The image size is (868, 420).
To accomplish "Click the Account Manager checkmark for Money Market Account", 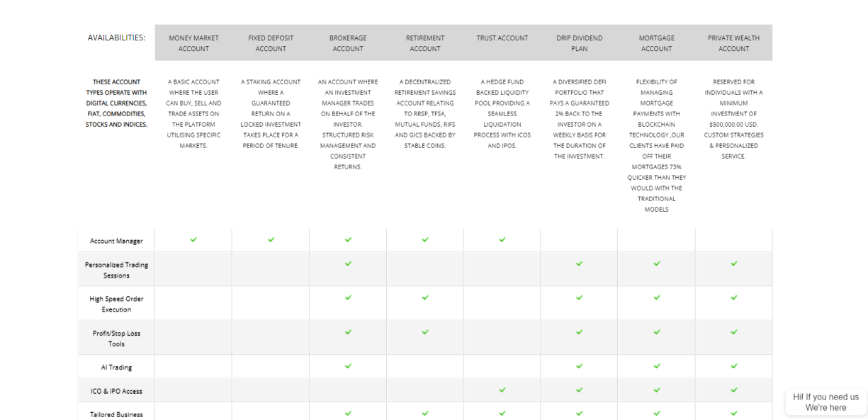I will (x=193, y=239).
